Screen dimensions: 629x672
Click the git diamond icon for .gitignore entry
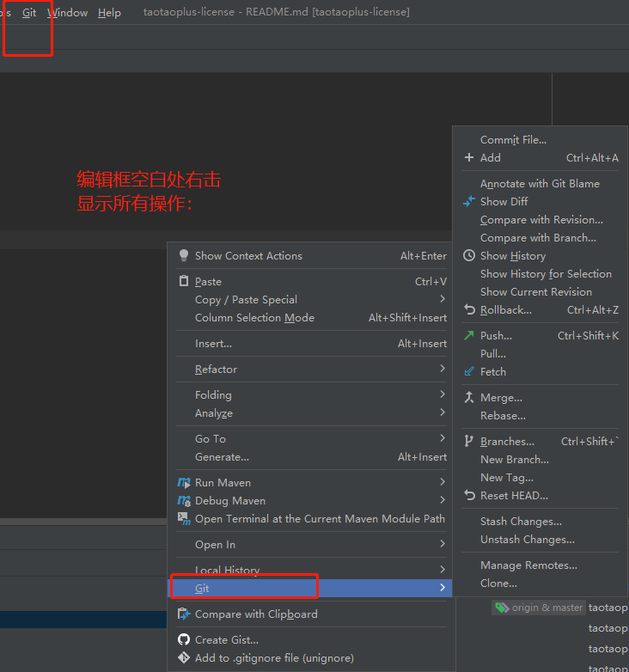pos(184,657)
